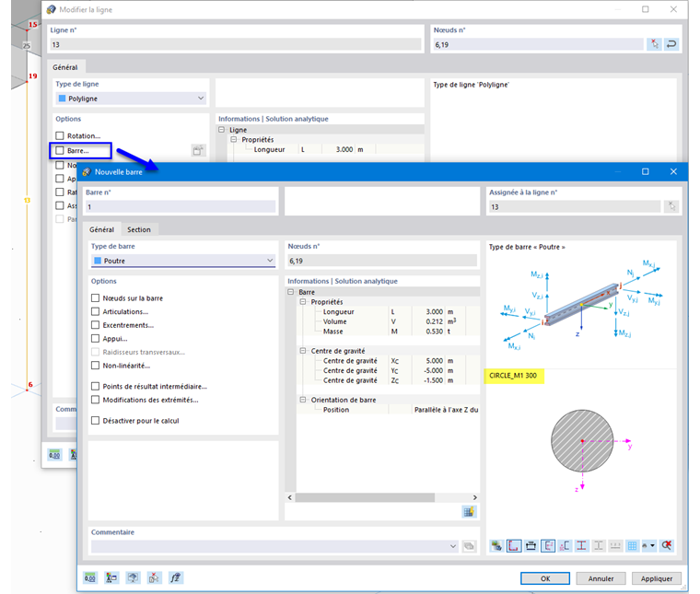Viewport: 700px width, 594px height.
Task: Click the scroll left arrow of information panel
Action: coord(290,497)
